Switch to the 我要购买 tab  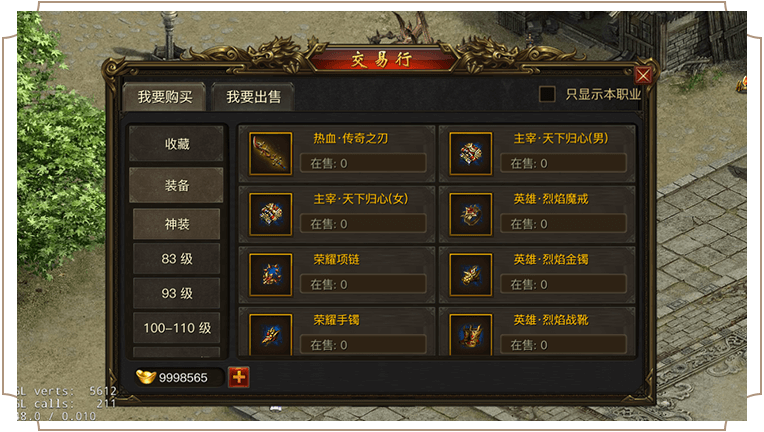click(164, 97)
